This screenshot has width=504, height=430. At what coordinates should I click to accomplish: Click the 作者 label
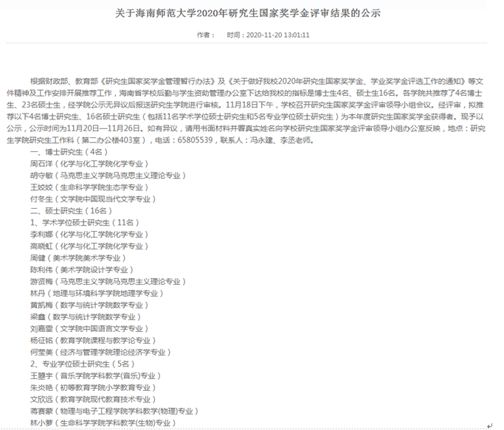tap(206, 35)
